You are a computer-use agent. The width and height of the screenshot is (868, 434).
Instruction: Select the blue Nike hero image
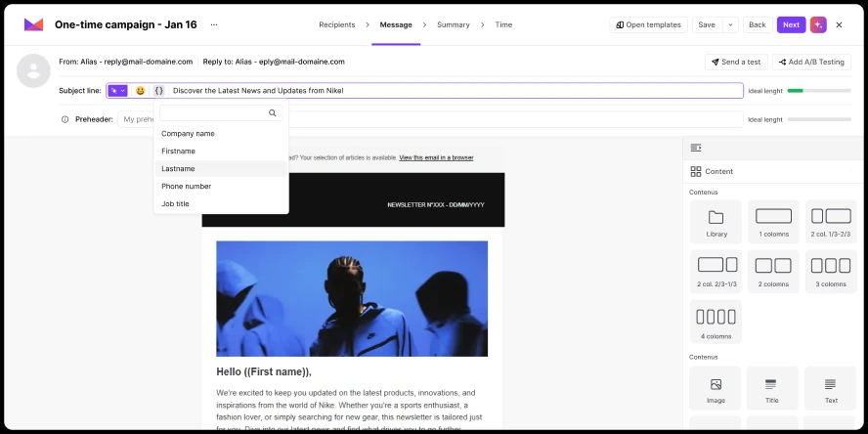tap(352, 298)
